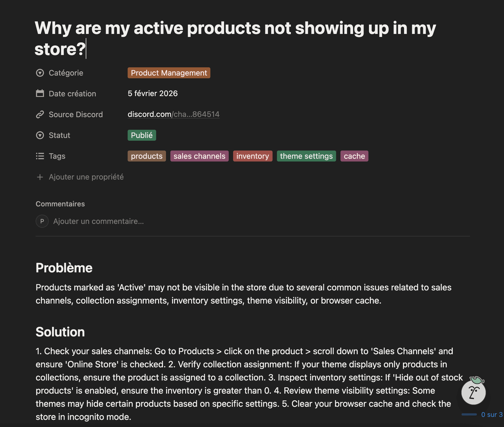Click the calendar icon beside Date création
504x427 pixels.
coord(40,93)
